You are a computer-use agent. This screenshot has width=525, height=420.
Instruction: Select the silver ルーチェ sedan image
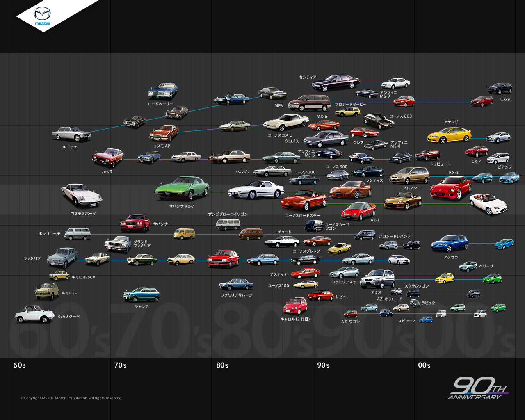tap(72, 134)
